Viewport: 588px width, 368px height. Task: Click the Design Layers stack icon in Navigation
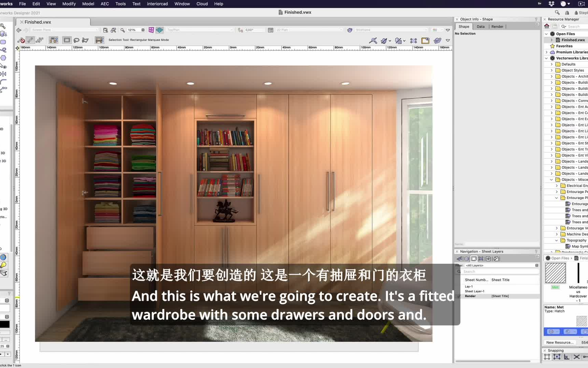tap(466, 258)
